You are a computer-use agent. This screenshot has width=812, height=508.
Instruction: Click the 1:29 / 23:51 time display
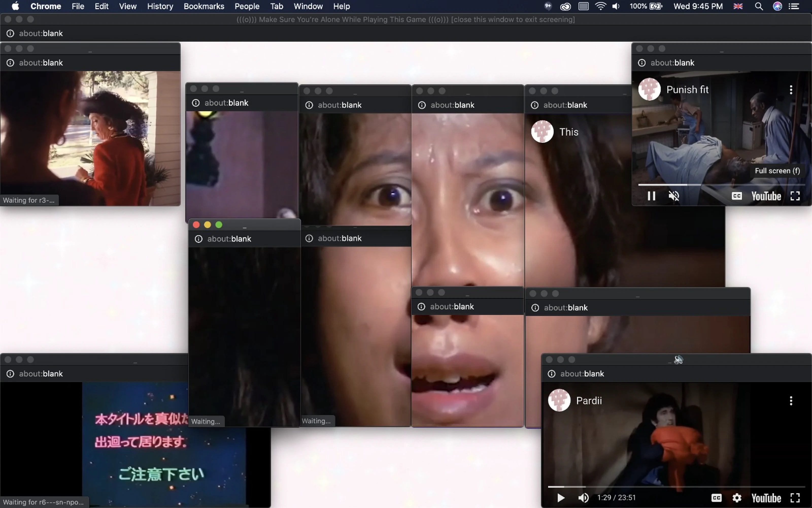point(616,498)
